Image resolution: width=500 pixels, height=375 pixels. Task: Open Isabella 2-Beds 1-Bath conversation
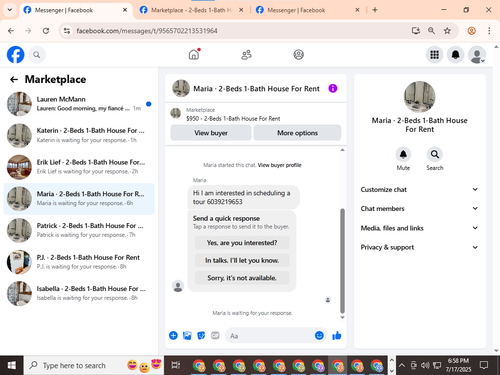click(79, 293)
